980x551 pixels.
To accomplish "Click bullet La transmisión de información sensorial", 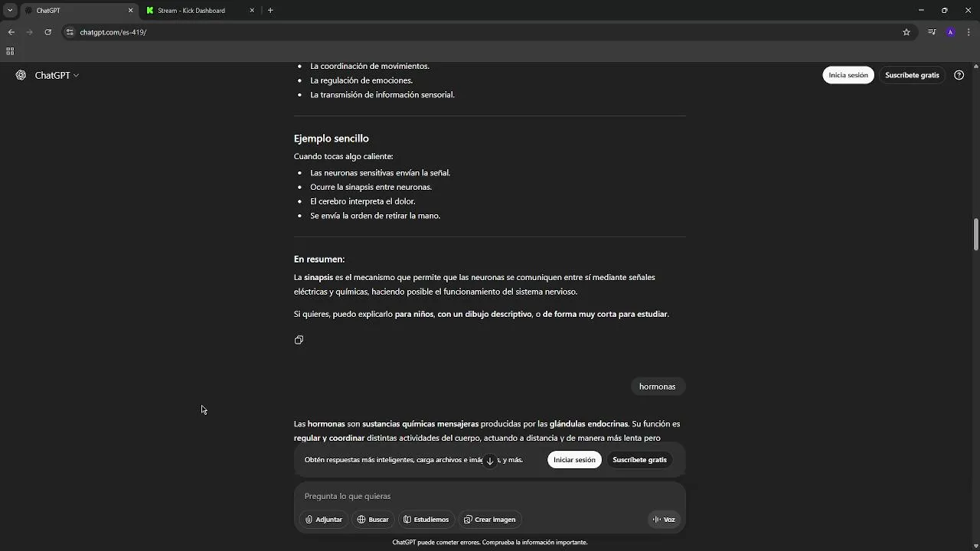I will click(382, 95).
